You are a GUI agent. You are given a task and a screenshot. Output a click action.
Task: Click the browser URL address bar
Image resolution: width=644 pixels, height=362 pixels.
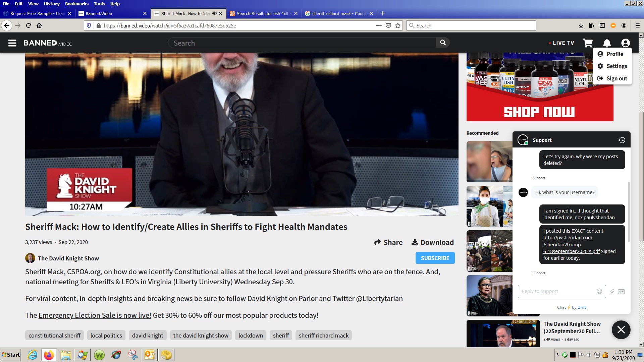point(238,25)
